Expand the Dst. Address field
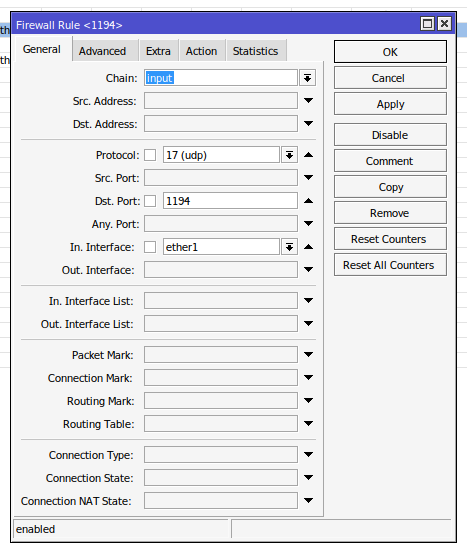 pos(309,123)
